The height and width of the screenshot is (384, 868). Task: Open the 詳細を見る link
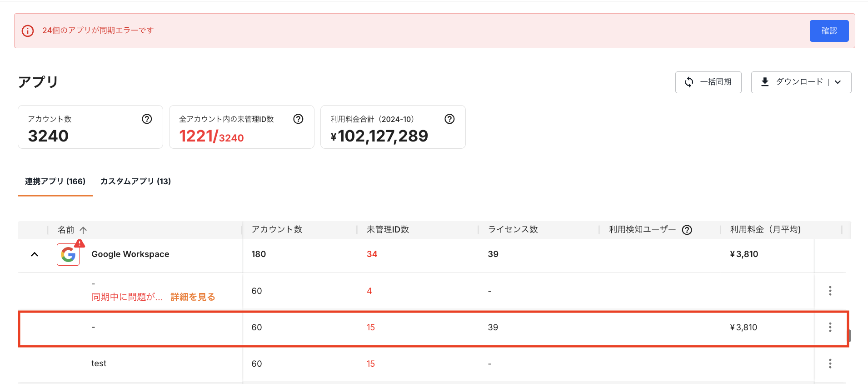point(193,297)
